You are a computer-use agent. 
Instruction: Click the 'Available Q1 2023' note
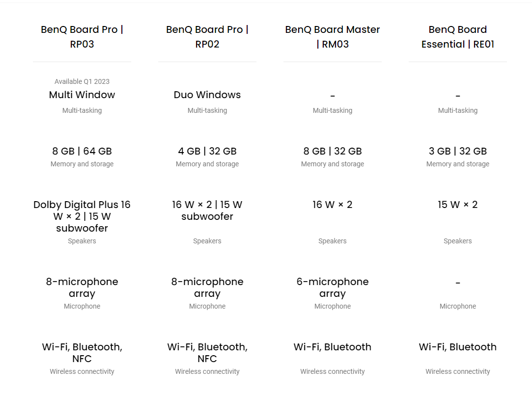82,81
